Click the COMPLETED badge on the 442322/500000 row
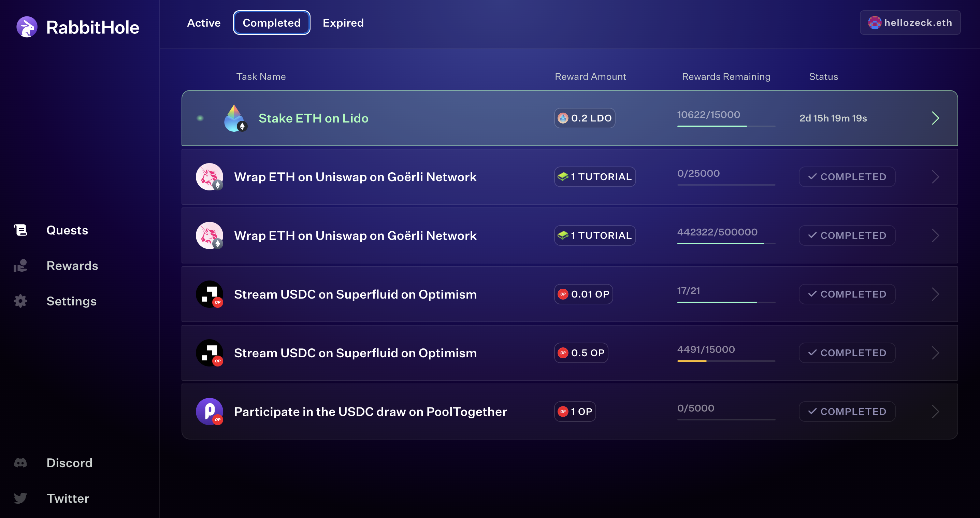The height and width of the screenshot is (518, 980). pos(847,235)
